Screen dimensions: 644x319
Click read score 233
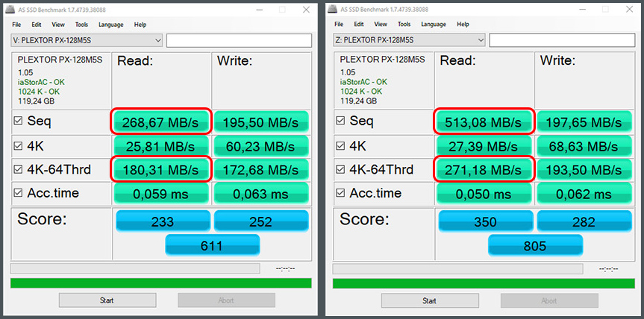coord(163,221)
